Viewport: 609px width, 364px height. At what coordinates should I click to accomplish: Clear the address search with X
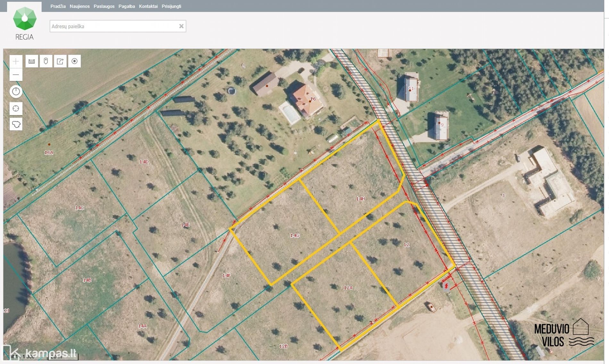(x=181, y=26)
